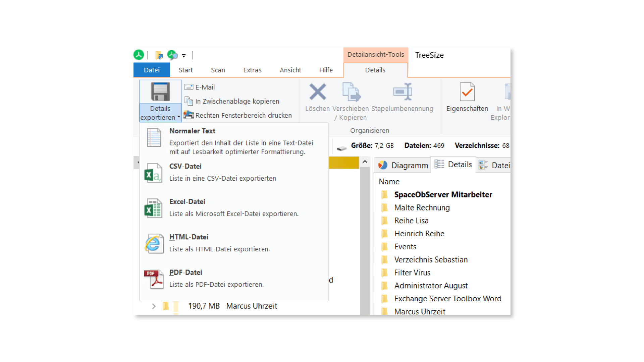644x362 pixels.
Task: Switch to the Diagramm tab
Action: 403,165
